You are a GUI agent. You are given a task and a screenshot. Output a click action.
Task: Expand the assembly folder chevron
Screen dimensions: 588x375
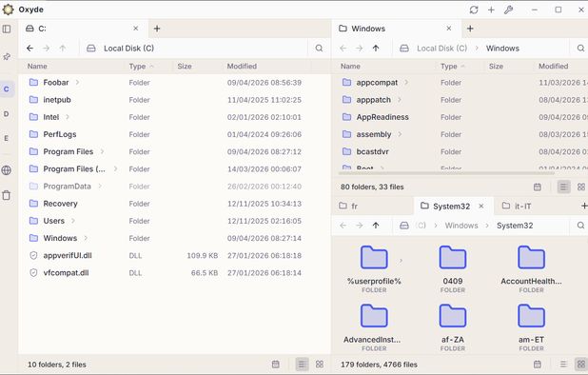pyautogui.click(x=400, y=134)
